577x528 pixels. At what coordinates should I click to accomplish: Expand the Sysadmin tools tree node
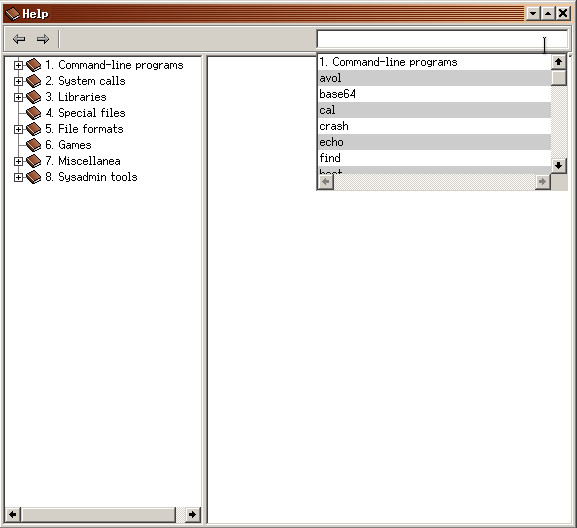(x=18, y=177)
